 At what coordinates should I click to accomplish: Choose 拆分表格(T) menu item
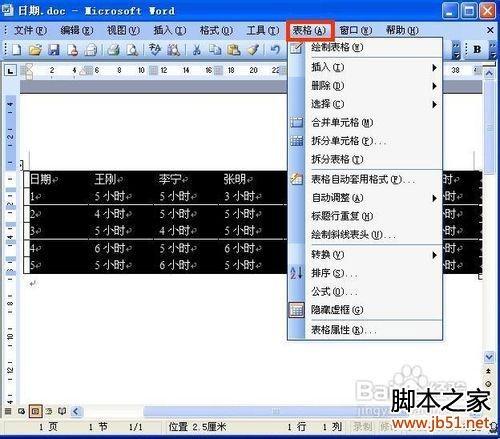click(365, 159)
